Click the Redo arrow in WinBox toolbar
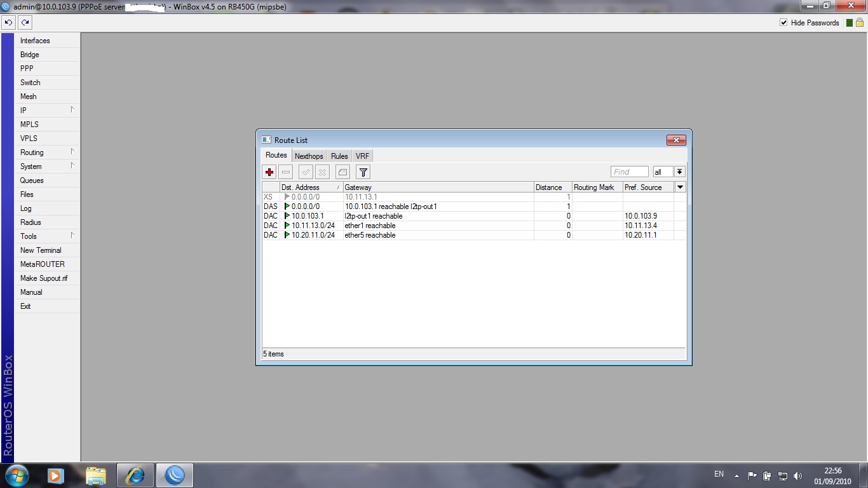868x488 pixels. [25, 22]
